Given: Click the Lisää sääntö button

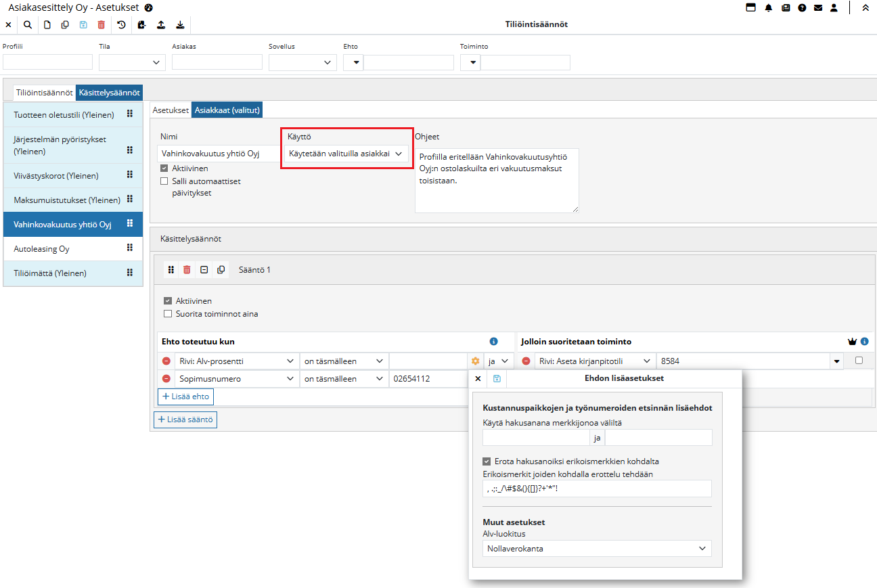Looking at the screenshot, I should pyautogui.click(x=185, y=420).
